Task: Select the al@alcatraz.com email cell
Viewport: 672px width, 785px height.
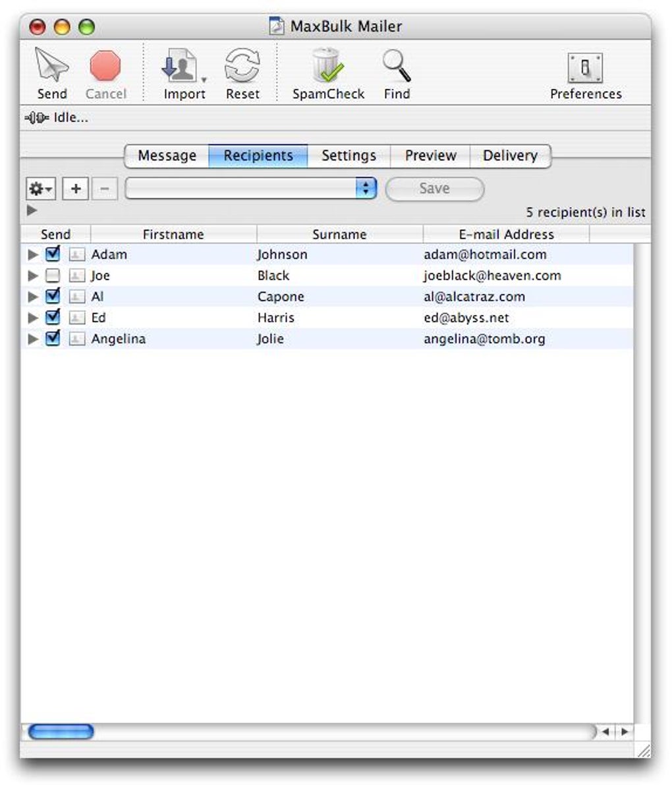Action: [x=474, y=297]
